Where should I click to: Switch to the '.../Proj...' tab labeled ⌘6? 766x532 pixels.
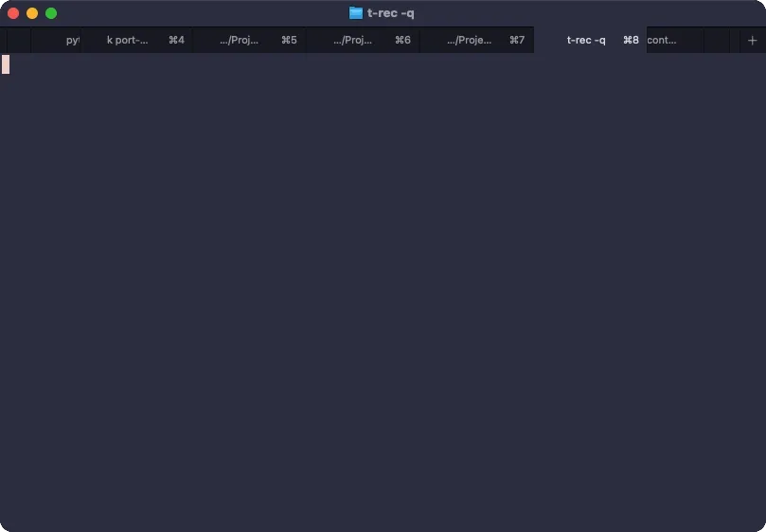[x=363, y=40]
